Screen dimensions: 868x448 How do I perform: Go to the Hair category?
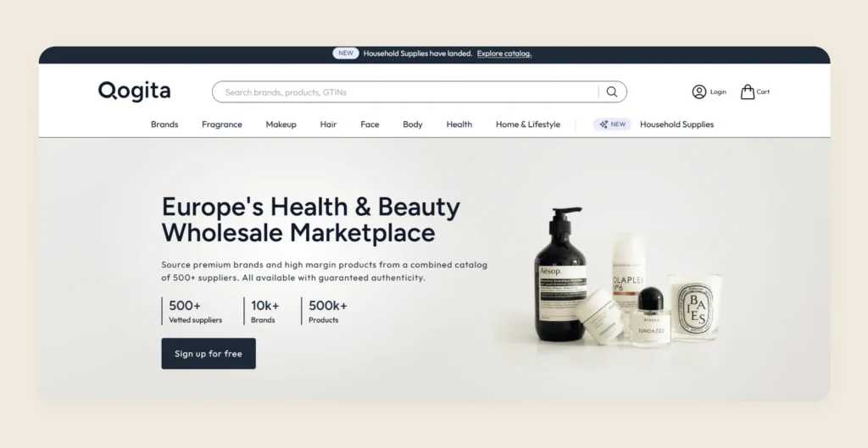point(328,124)
